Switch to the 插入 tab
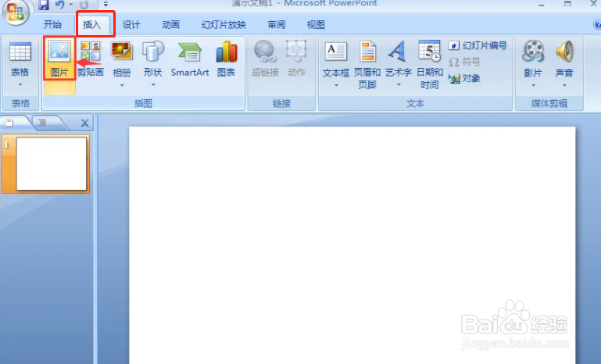 pos(92,24)
